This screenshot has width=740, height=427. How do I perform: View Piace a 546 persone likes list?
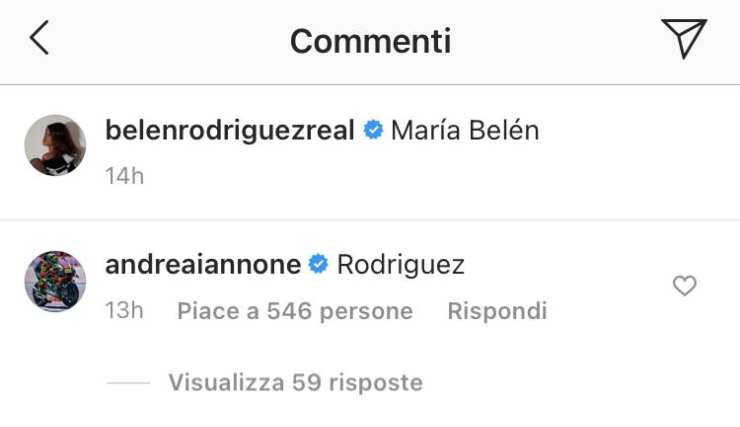295,311
